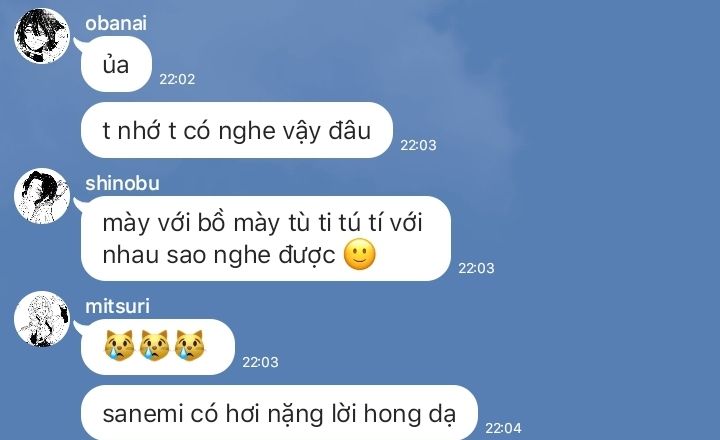
Task: Click the smiling face emoji in shinobu's message
Action: click(x=360, y=254)
